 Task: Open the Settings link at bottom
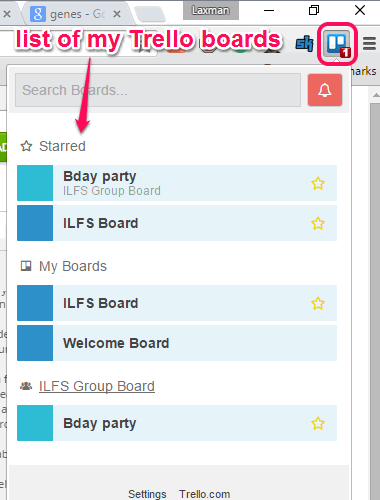(x=147, y=494)
